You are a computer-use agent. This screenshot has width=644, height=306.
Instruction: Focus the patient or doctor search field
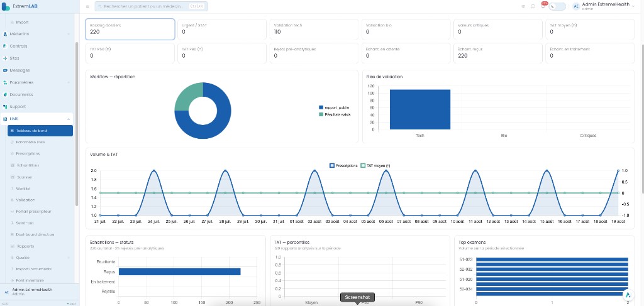click(x=151, y=6)
